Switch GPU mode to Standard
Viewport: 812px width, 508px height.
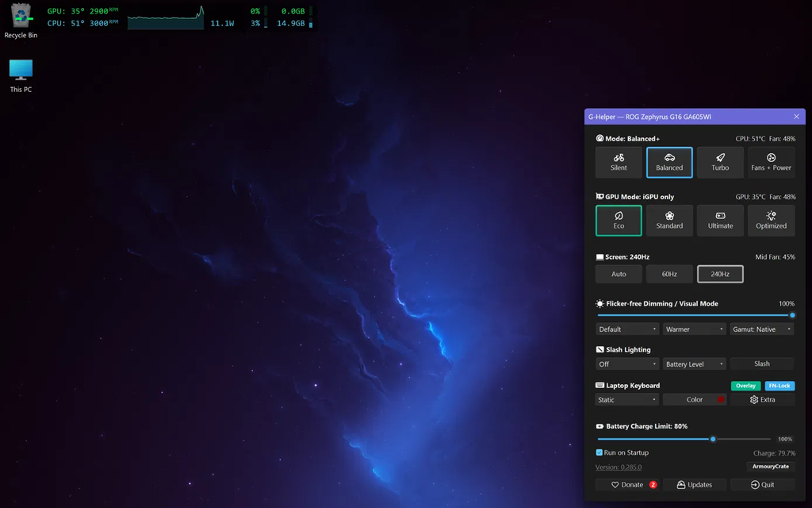pos(669,221)
